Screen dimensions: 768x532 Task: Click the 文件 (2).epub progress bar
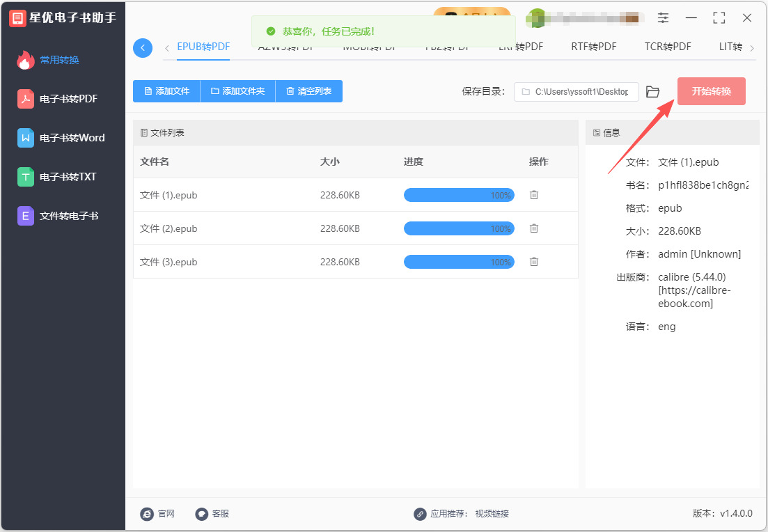tap(459, 228)
